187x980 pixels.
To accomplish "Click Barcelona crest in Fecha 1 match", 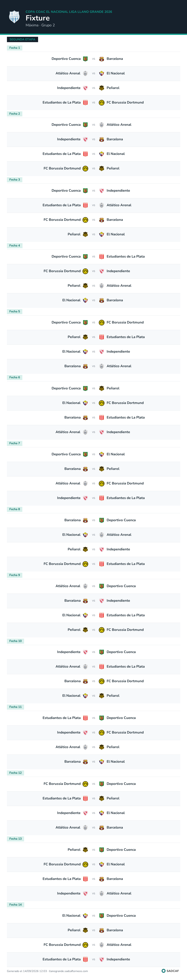I will (101, 59).
